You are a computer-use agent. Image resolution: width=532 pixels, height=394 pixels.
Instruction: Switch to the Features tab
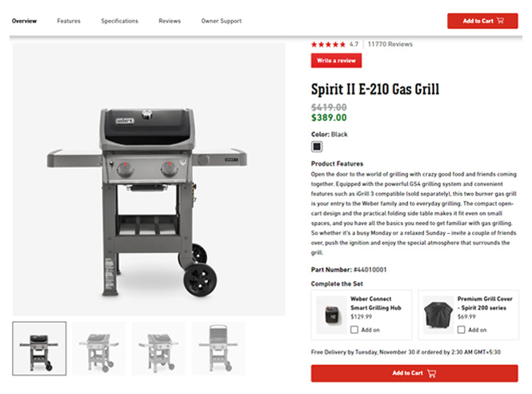69,21
